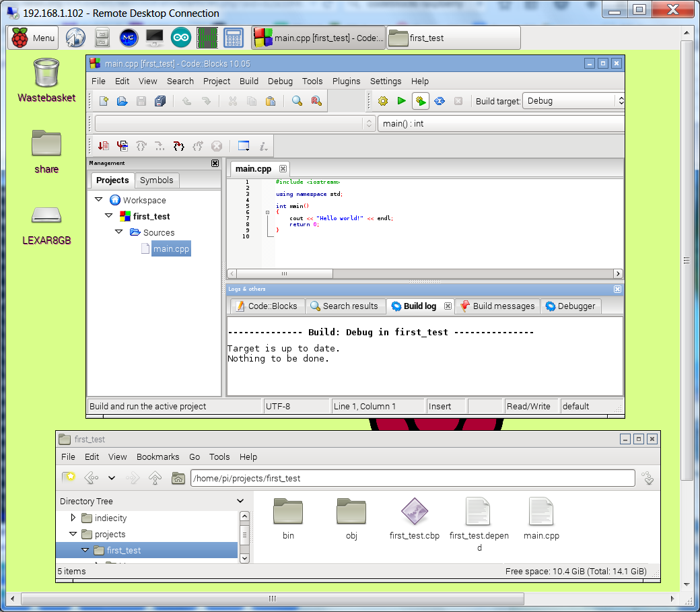The height and width of the screenshot is (612, 700).
Task: Click the New file toolbar icon
Action: pos(104,101)
